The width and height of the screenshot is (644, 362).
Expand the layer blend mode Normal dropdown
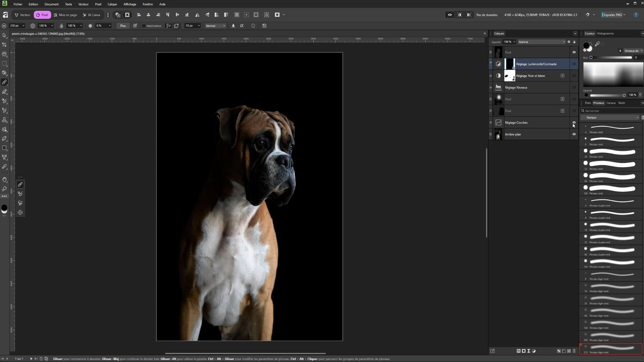(541, 42)
